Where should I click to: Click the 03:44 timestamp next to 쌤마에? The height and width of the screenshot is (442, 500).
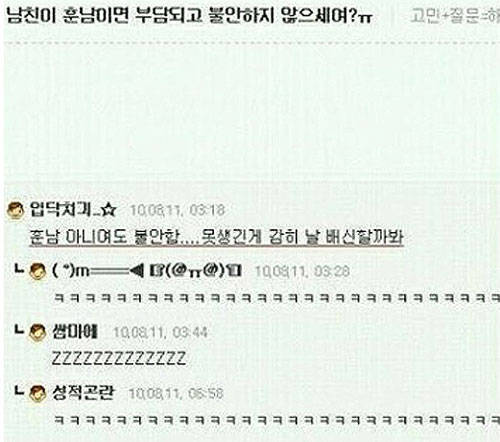160,332
